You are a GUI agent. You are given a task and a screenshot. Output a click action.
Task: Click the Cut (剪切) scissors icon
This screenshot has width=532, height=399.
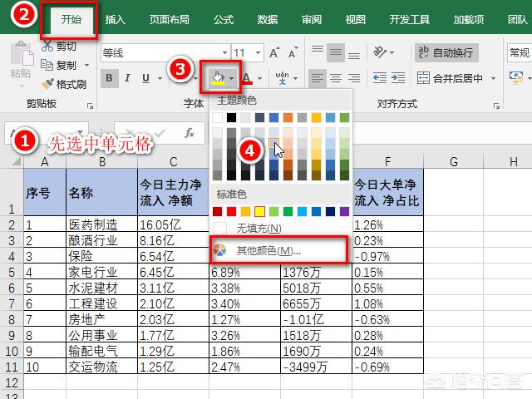[47, 46]
